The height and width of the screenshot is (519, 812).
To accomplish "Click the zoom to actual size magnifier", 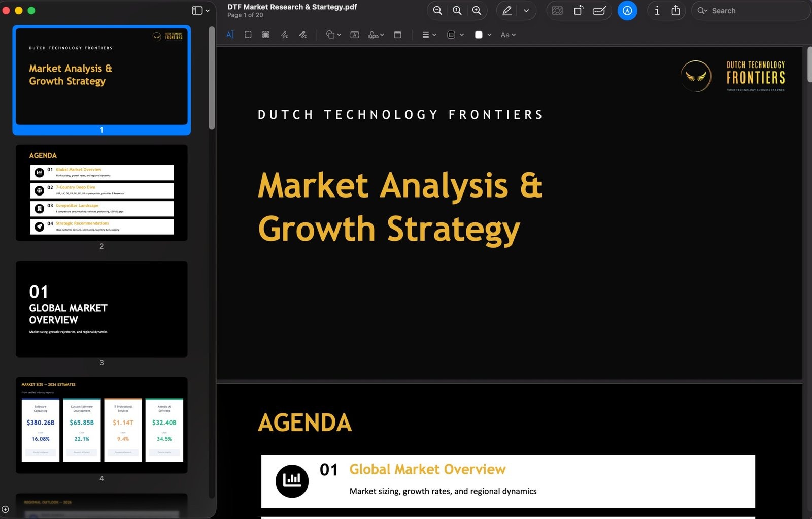I will (457, 11).
